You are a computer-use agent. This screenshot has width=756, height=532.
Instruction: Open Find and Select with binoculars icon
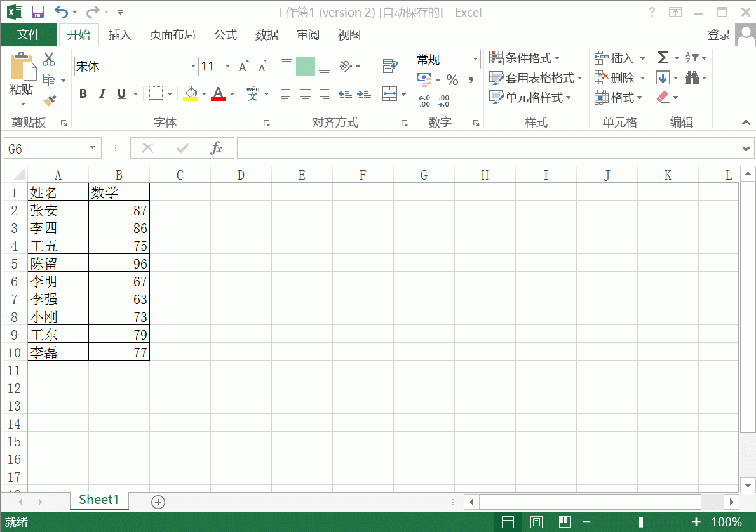pyautogui.click(x=691, y=77)
